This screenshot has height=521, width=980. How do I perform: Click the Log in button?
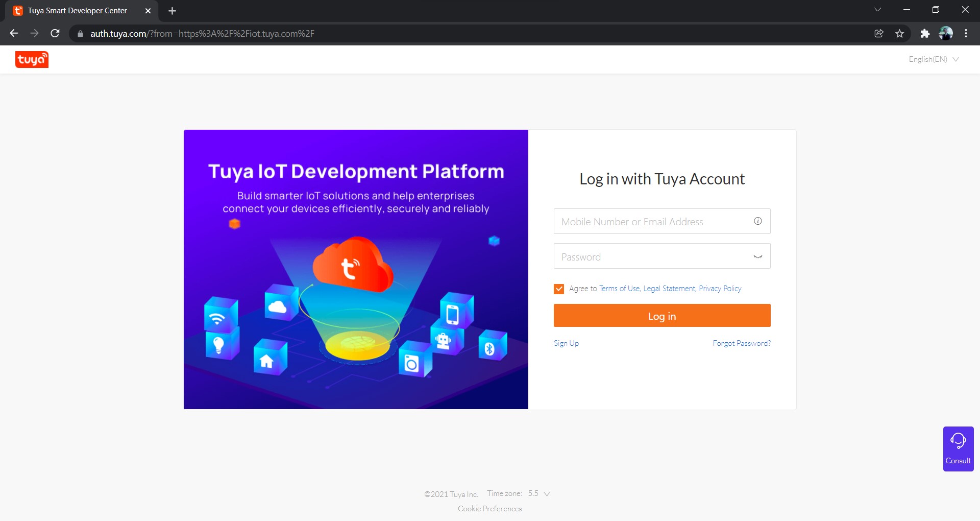click(662, 316)
